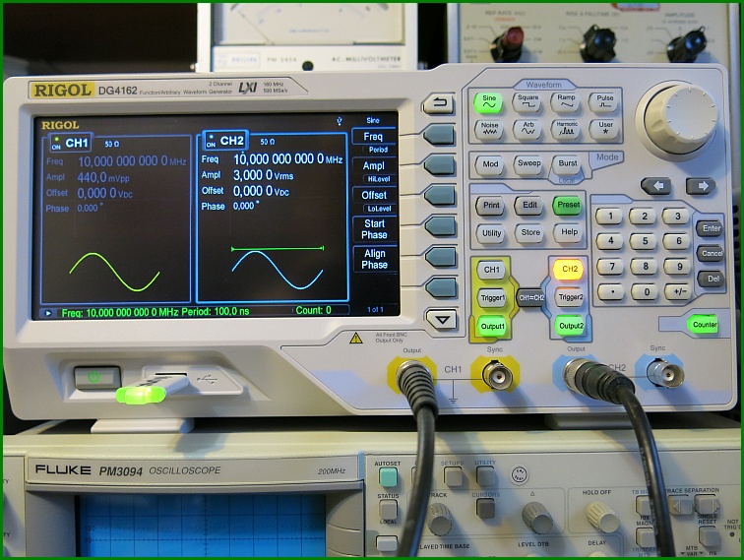The height and width of the screenshot is (560, 744).
Task: Select the Harmonic waveform button
Action: [x=567, y=129]
